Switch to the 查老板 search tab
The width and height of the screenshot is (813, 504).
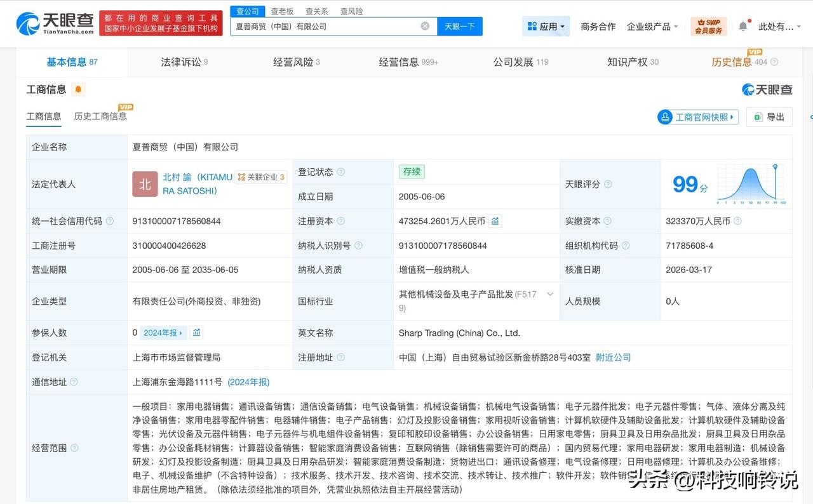pos(283,11)
